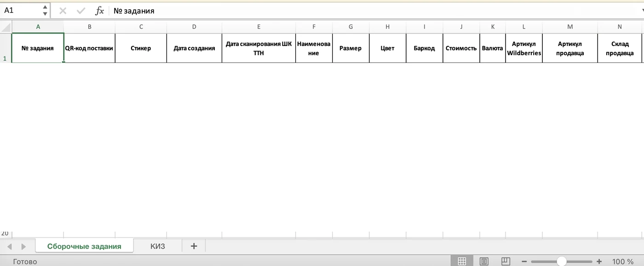Select the № задания header cell
Screen dimensions: 644x266
[x=38, y=48]
